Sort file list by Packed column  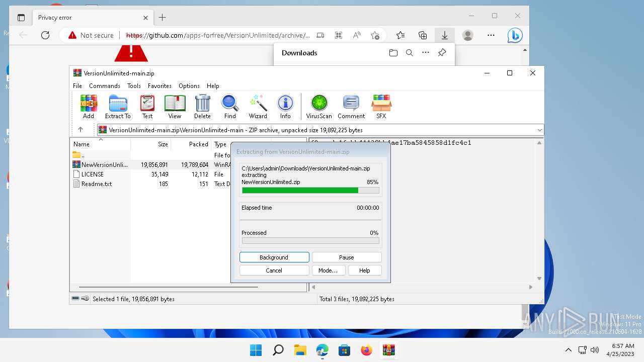(x=191, y=144)
